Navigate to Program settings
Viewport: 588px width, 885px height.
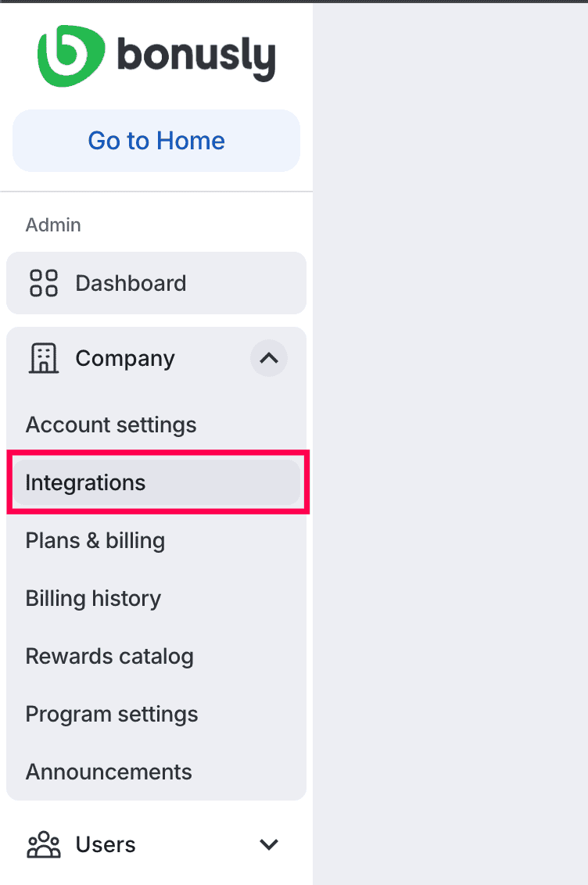point(112,715)
